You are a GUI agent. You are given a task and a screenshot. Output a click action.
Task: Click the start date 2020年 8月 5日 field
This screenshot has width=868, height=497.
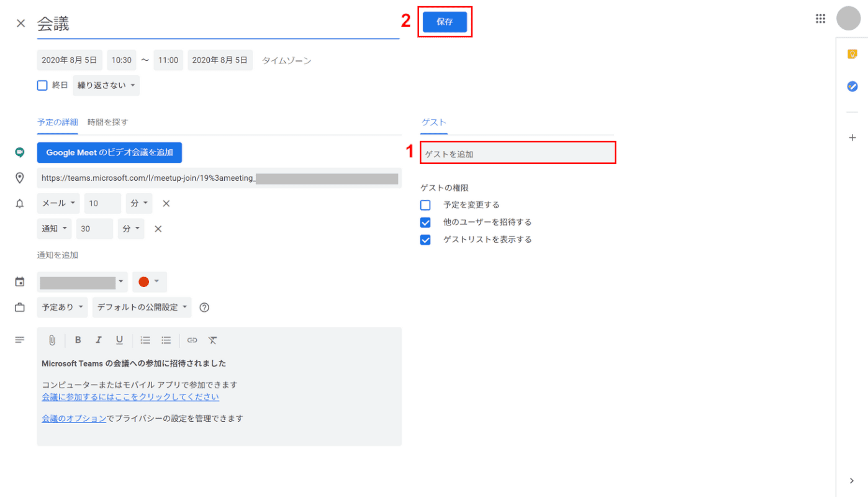click(70, 60)
